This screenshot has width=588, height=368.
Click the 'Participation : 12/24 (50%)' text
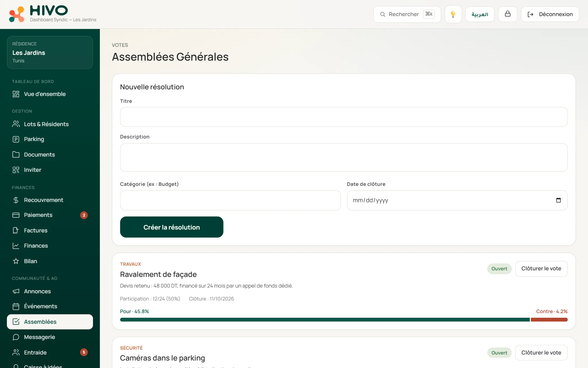click(150, 299)
